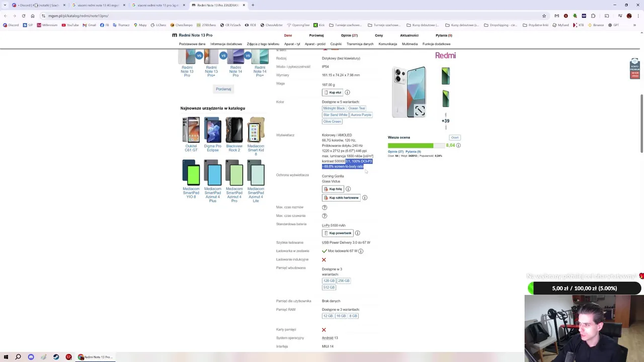Click info icon next to Moc ładowarki 67 W
644x362 pixels.
tap(361, 251)
